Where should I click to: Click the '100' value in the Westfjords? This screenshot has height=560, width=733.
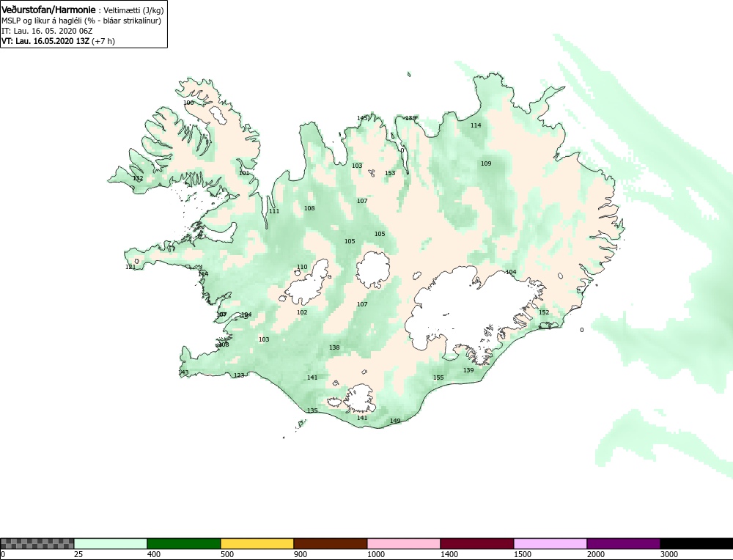188,103
